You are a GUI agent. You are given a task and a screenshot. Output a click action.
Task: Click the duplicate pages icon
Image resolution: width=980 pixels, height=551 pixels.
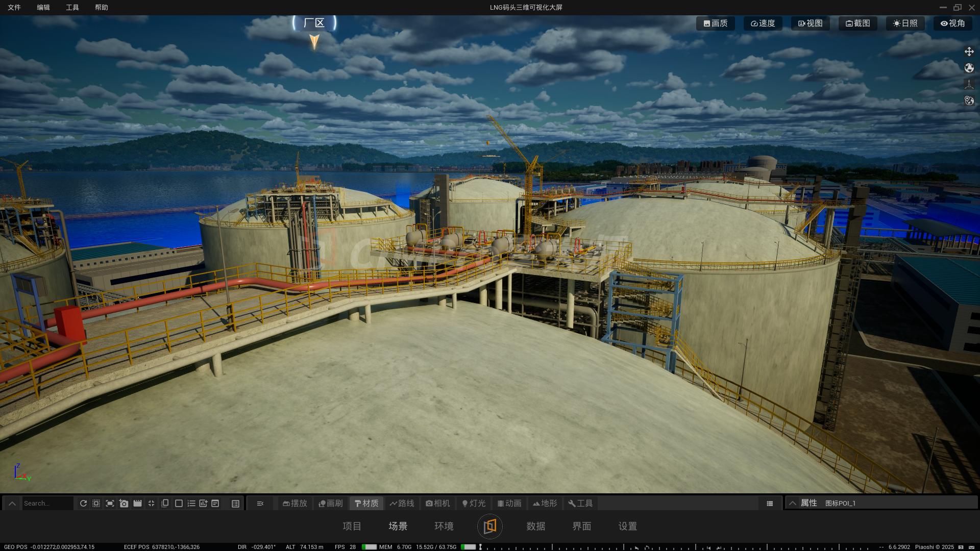pos(165,504)
